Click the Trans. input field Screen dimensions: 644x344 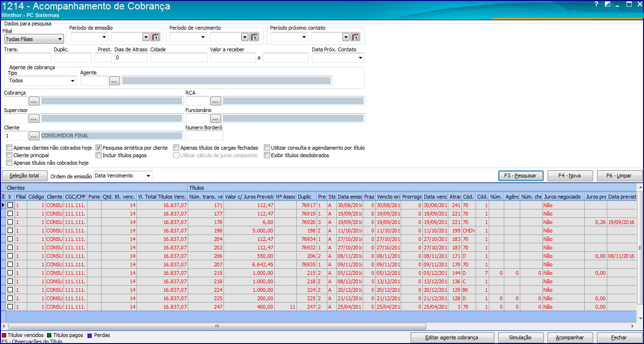[x=27, y=58]
